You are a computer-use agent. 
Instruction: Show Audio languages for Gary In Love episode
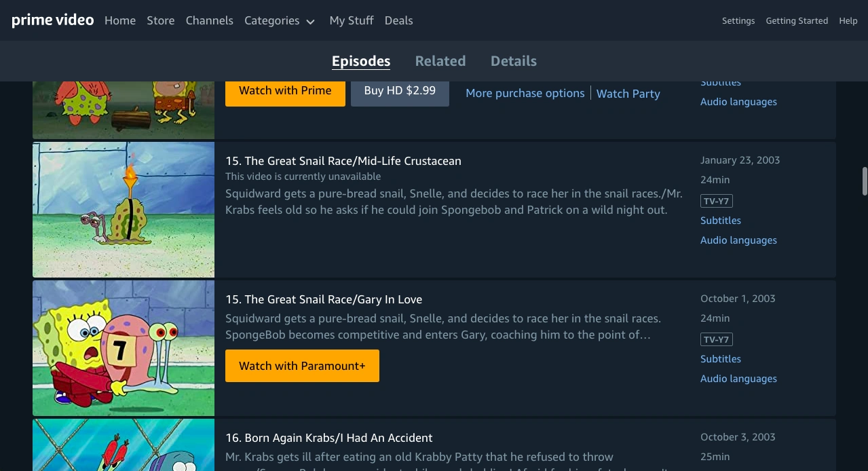point(738,379)
